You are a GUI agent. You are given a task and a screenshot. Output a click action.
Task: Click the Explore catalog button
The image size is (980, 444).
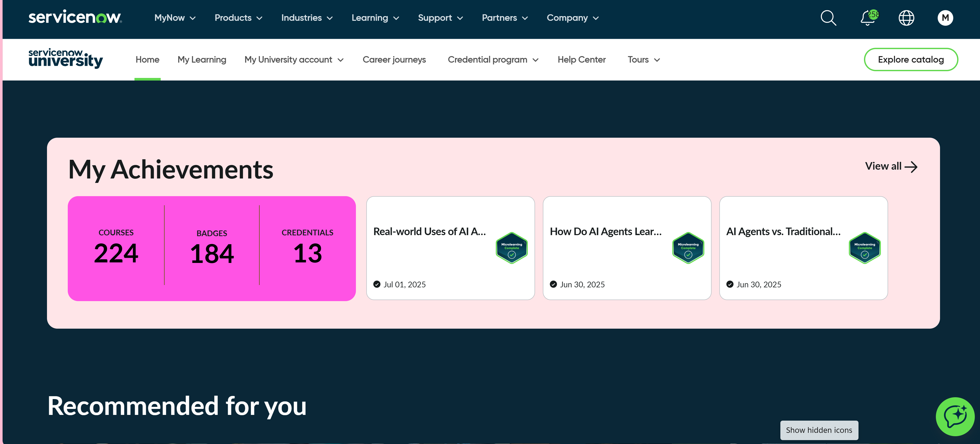click(x=910, y=60)
